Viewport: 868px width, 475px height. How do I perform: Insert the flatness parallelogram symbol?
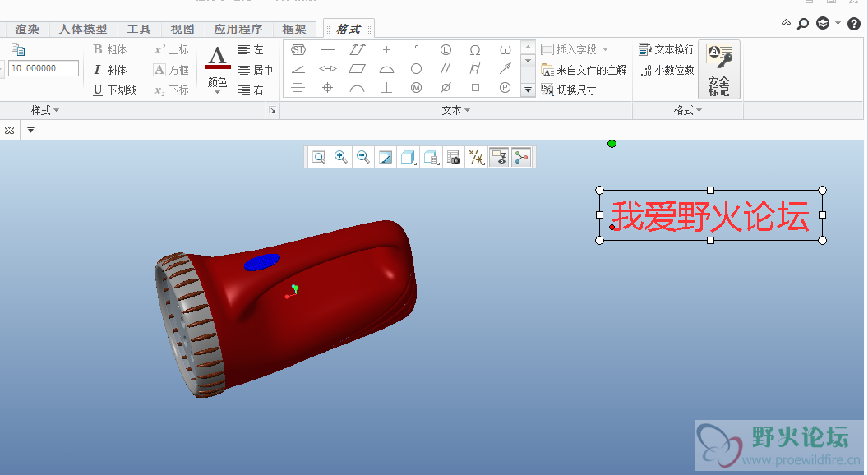point(357,69)
